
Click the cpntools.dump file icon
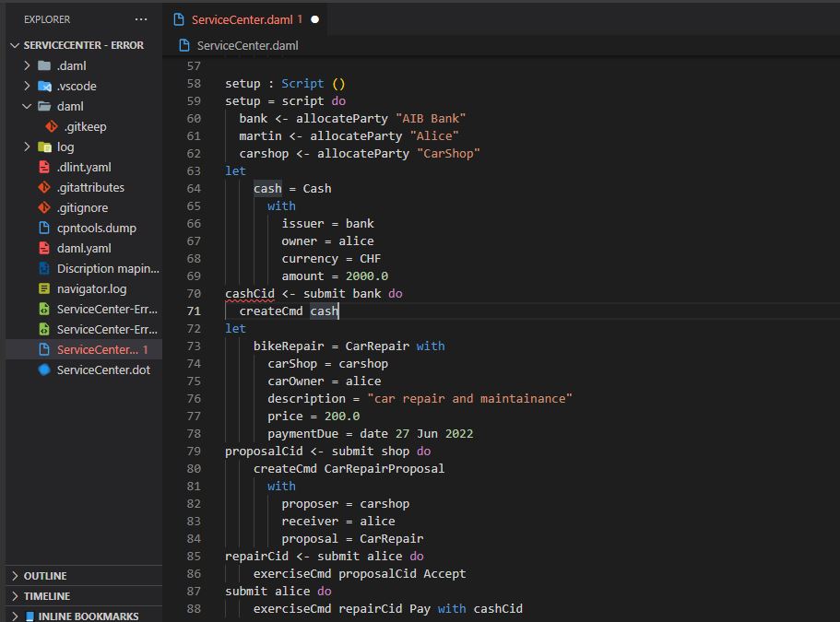(x=44, y=228)
